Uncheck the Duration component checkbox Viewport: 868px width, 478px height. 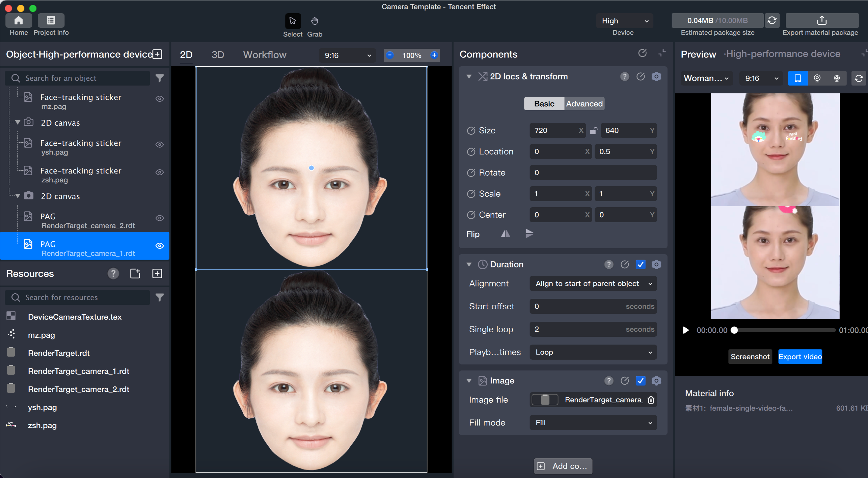click(640, 264)
